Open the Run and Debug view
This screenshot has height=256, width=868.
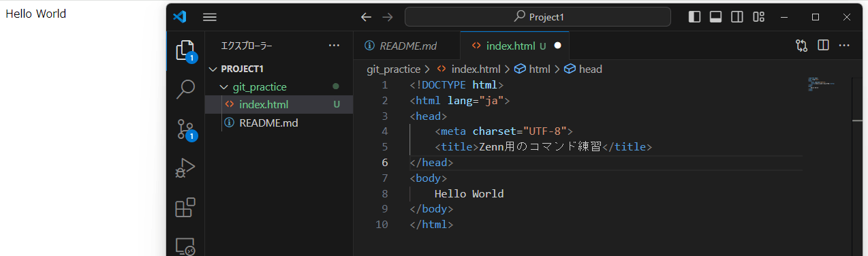click(x=185, y=167)
